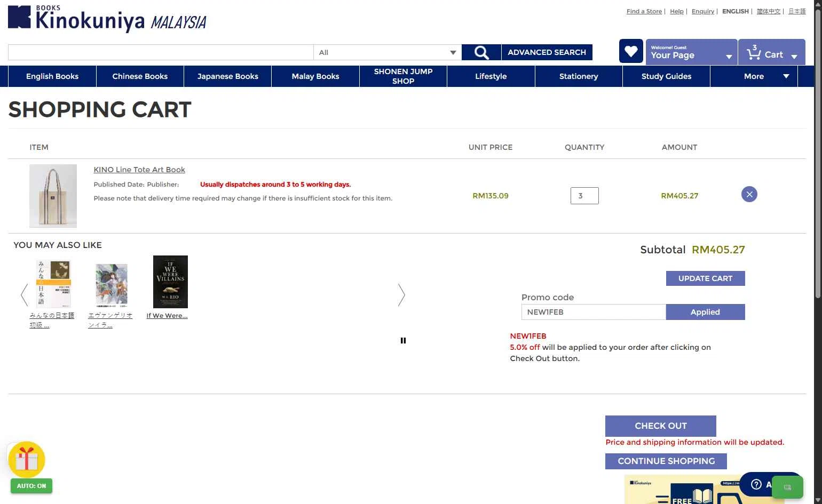822x504 pixels.
Task: Show previous recommendations with left arrow
Action: pyautogui.click(x=24, y=295)
